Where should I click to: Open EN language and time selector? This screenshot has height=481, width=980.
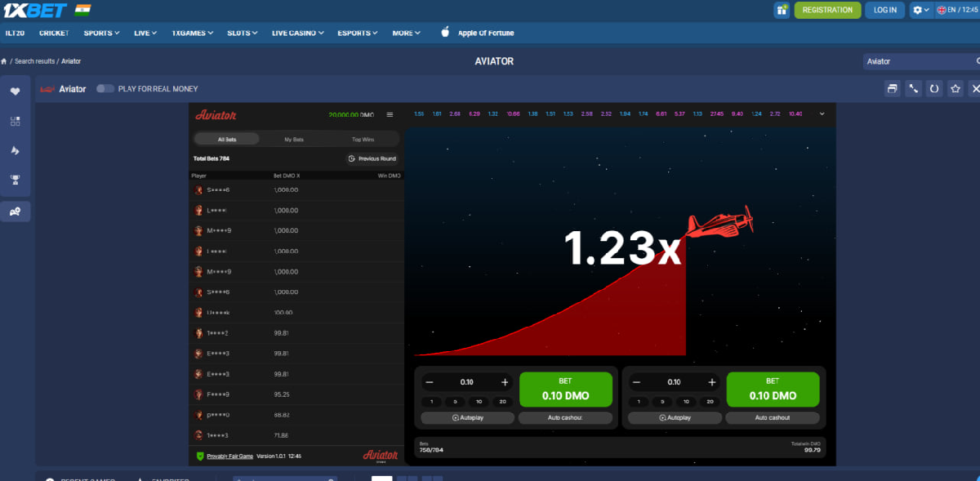pyautogui.click(x=957, y=10)
